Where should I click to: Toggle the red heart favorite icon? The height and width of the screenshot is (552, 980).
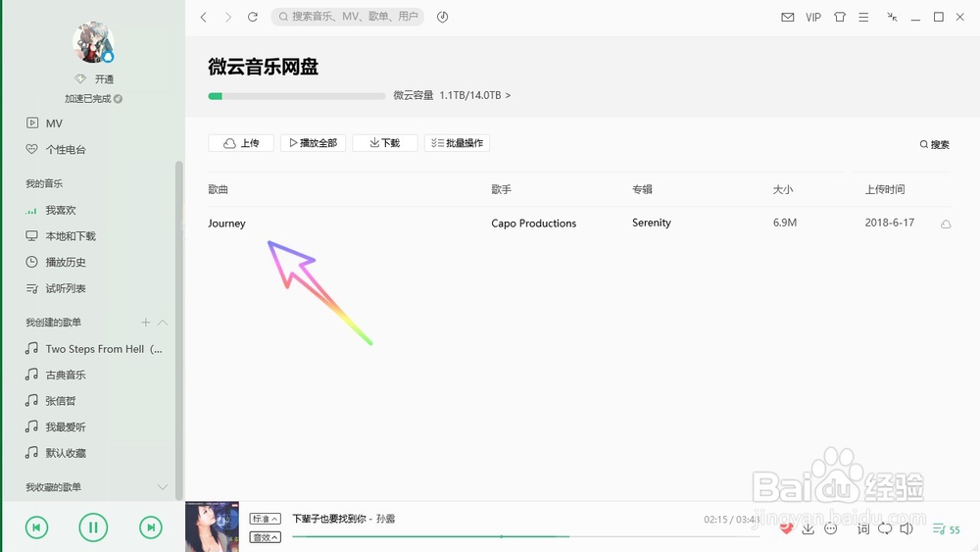click(x=786, y=528)
